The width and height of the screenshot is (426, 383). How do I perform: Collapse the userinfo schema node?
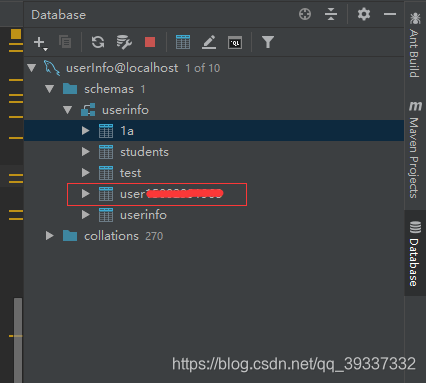click(68, 110)
